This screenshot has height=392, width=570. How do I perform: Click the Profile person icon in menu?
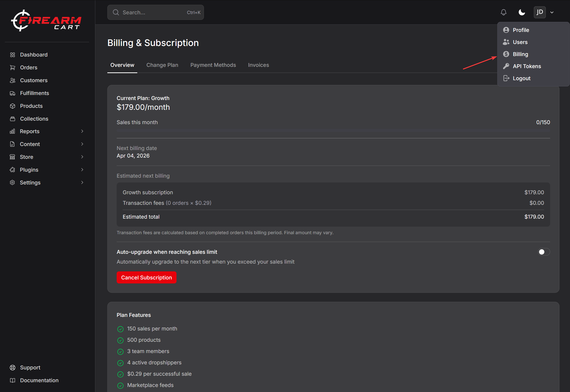506,30
